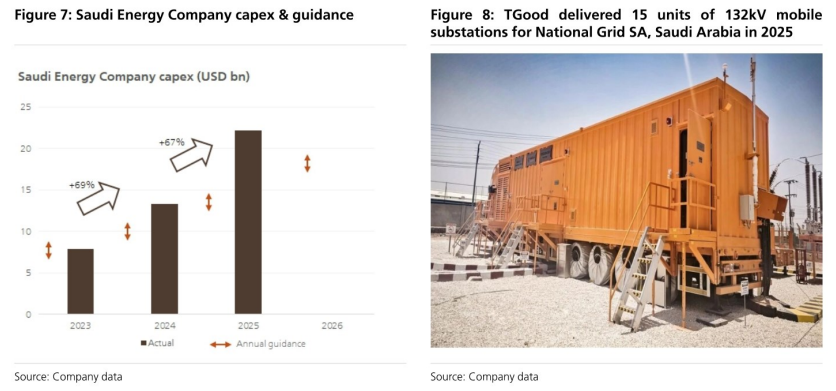Click the 2024 x-axis label
This screenshot has height=391, width=836.
click(x=165, y=326)
